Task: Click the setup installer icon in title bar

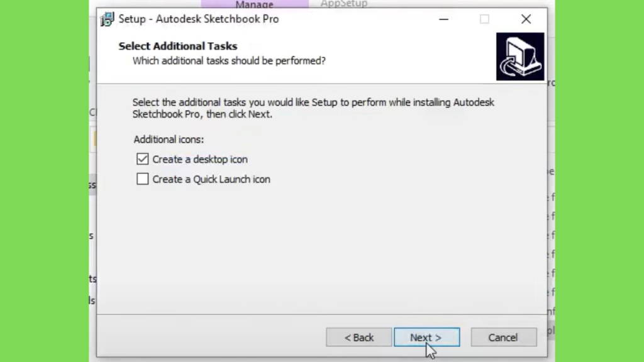Action: click(x=108, y=19)
